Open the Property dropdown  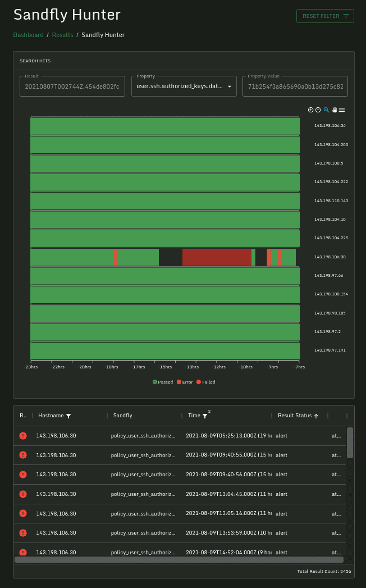[184, 86]
